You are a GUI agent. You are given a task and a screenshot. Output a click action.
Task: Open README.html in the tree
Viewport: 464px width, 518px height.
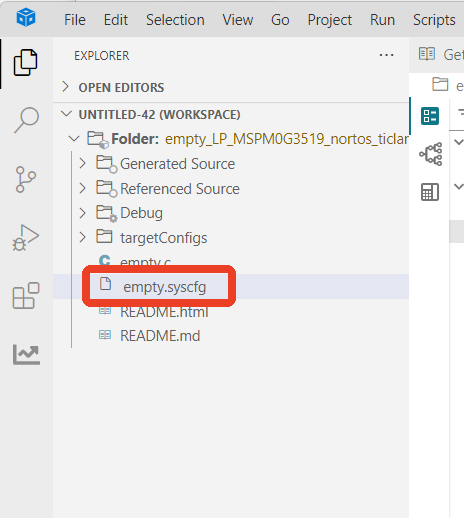point(164,312)
